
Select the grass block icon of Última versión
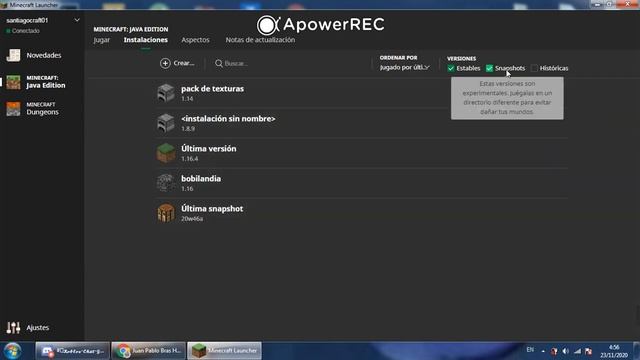(x=166, y=153)
